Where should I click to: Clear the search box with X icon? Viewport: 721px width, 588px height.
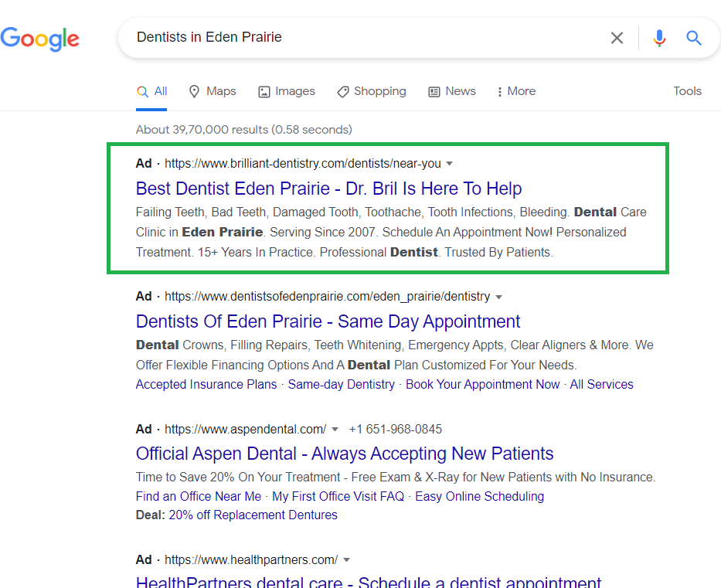coord(617,38)
